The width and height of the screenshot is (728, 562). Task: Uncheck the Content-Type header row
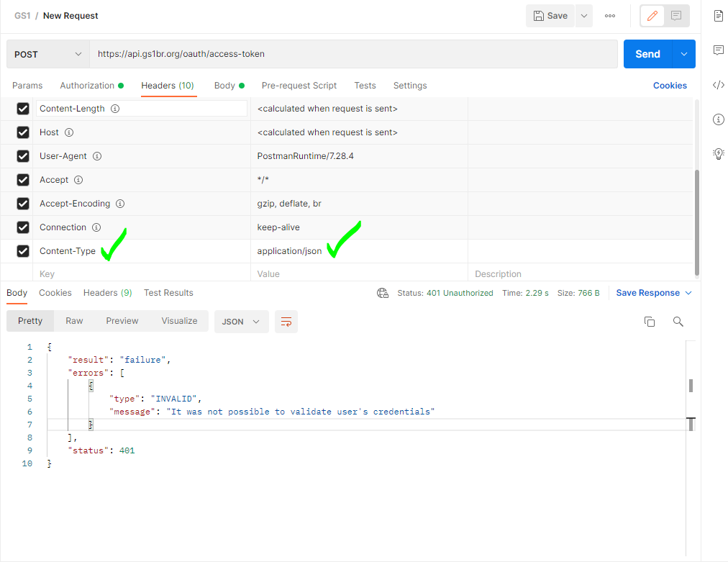[x=22, y=251]
